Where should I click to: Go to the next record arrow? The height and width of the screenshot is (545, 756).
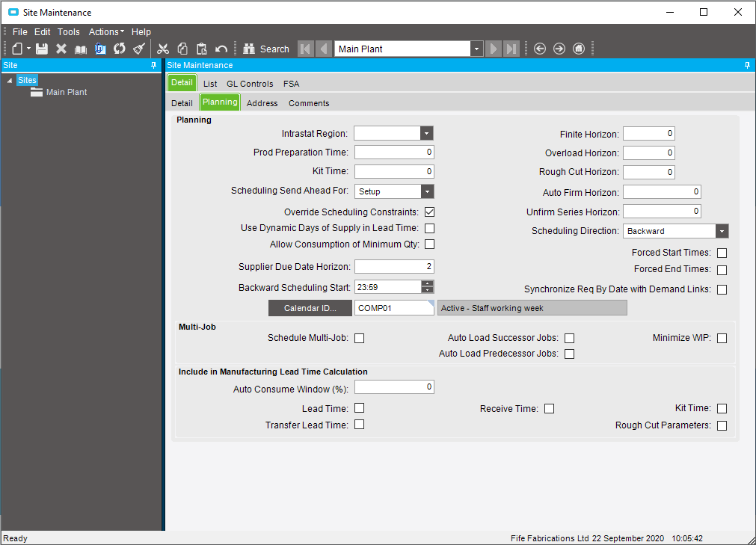pos(494,49)
